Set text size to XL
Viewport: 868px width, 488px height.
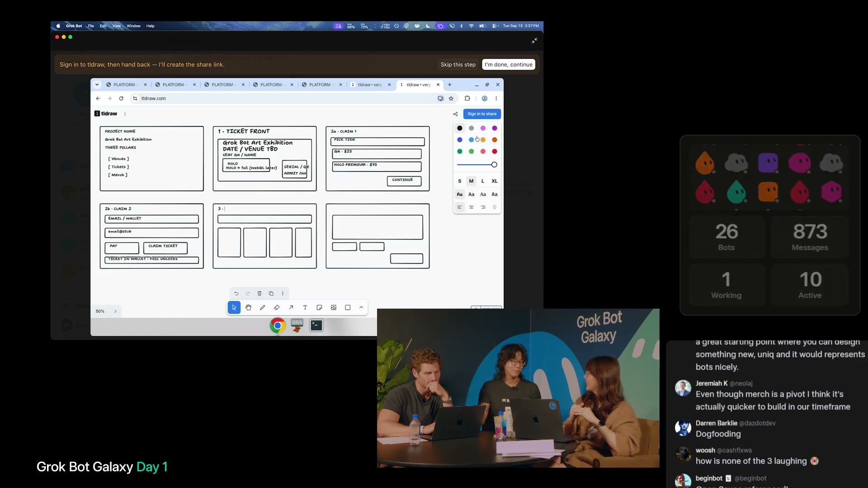pyautogui.click(x=495, y=181)
